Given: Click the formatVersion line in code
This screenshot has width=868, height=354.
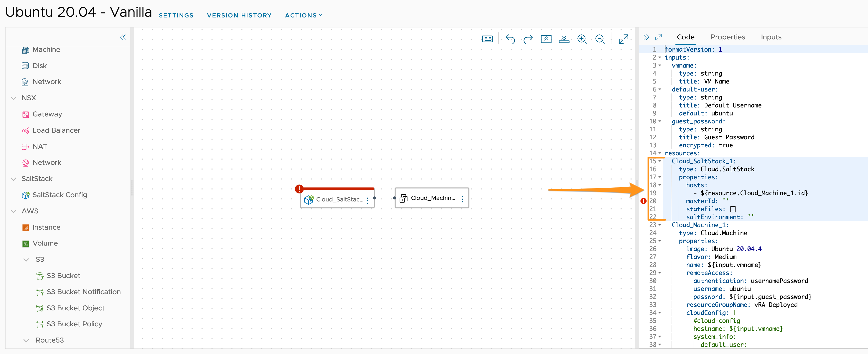Looking at the screenshot, I should tap(693, 50).
